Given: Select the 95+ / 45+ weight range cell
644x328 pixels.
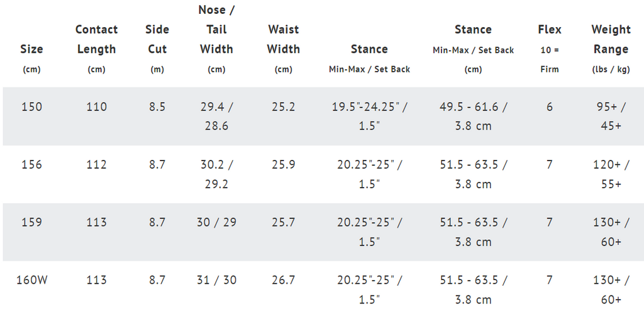Looking at the screenshot, I should 611,116.
